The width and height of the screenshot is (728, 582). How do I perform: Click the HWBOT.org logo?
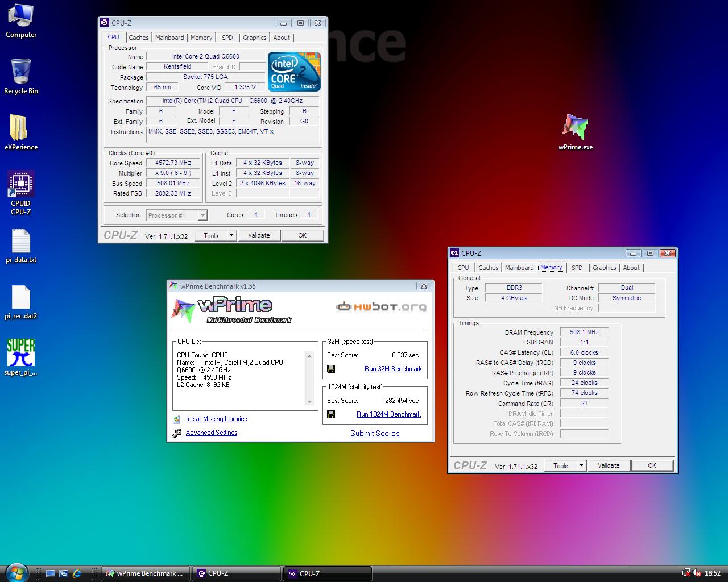[x=381, y=307]
